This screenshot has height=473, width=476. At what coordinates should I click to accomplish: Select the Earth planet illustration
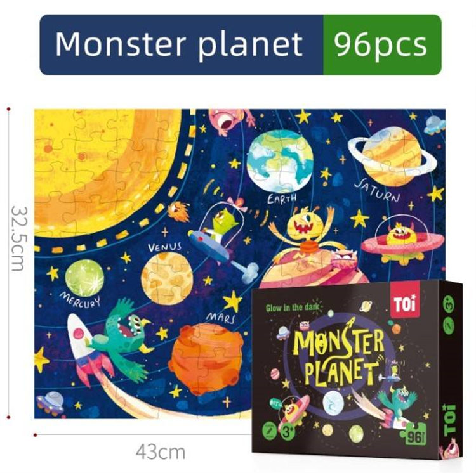click(x=280, y=162)
